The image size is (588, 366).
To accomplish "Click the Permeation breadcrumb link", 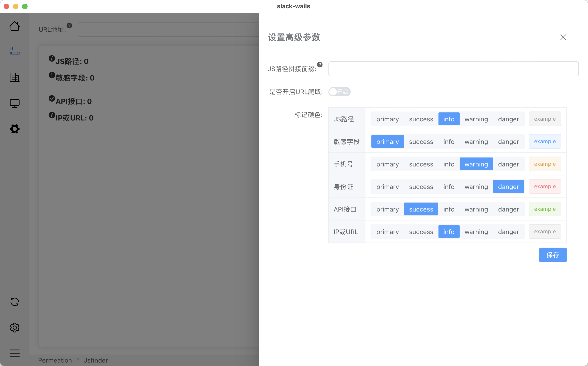I will pos(55,360).
